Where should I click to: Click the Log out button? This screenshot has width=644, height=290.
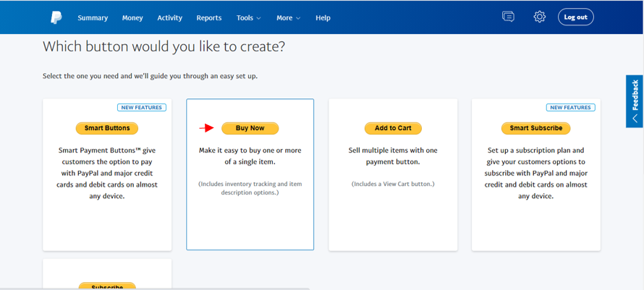coord(575,17)
